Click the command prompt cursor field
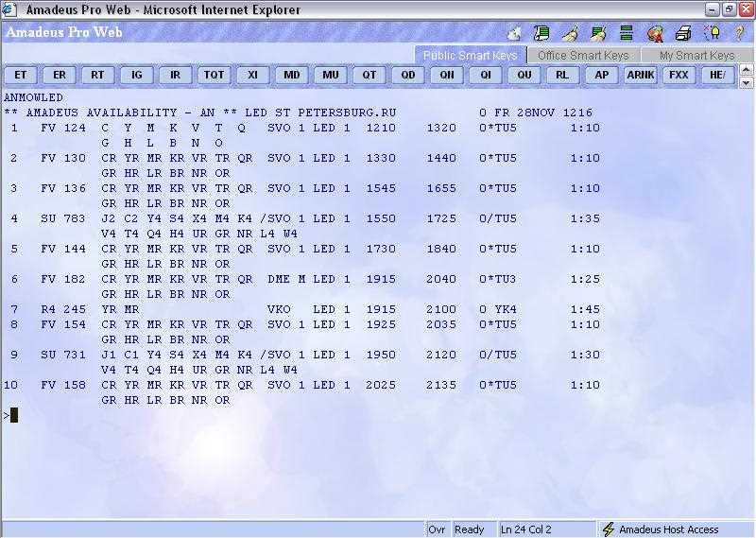This screenshot has height=538, width=756. pos(13,415)
